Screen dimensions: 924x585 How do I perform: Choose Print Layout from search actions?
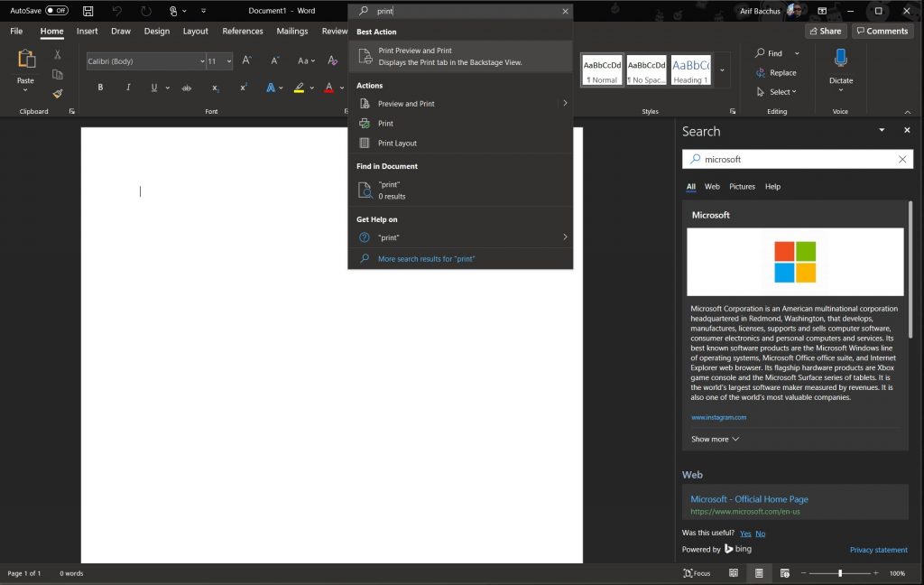coord(397,143)
